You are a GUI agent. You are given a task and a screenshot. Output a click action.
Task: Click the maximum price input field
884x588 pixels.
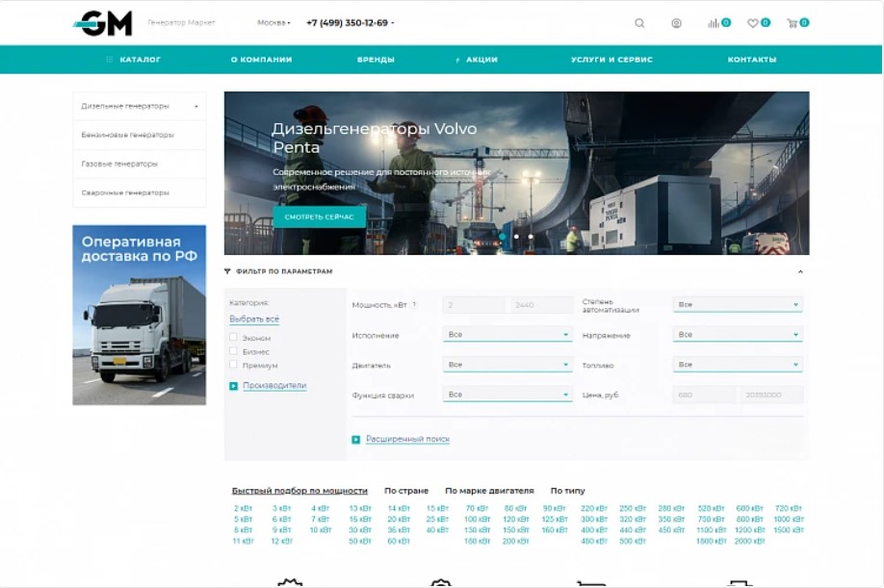pos(770,395)
